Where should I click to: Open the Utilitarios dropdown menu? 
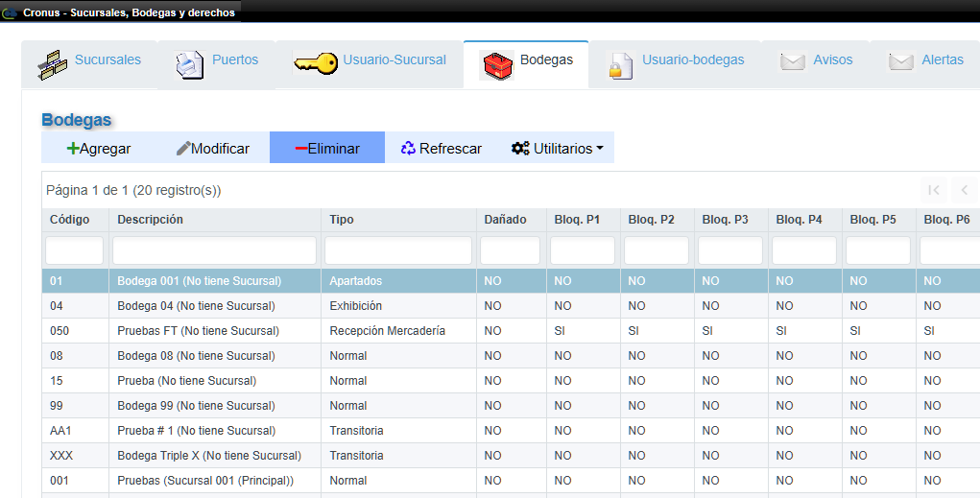pyautogui.click(x=557, y=148)
